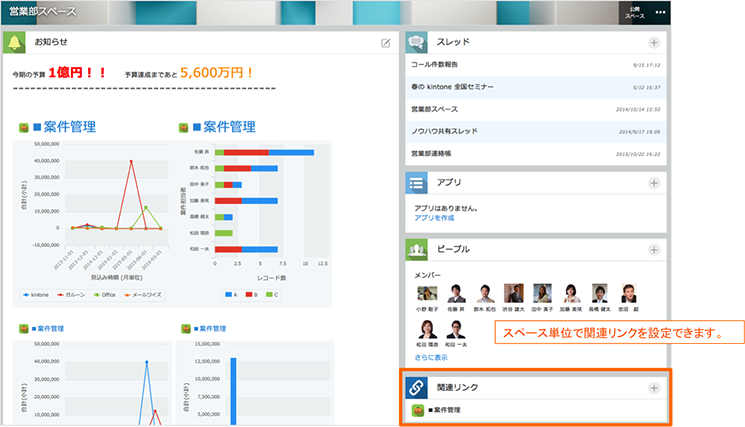Click the tall blue bar in lower-right chart
This screenshot has height=427, width=745.
(233, 391)
